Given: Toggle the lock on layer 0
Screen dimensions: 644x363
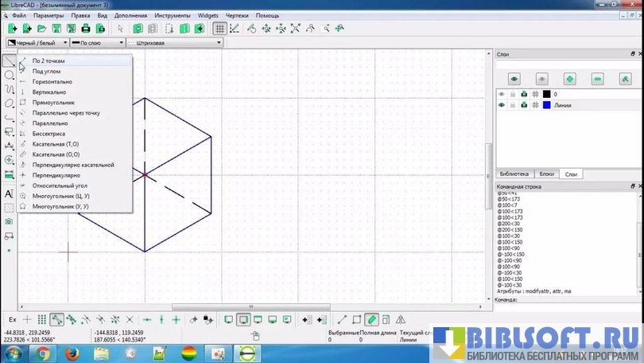Looking at the screenshot, I should click(513, 94).
